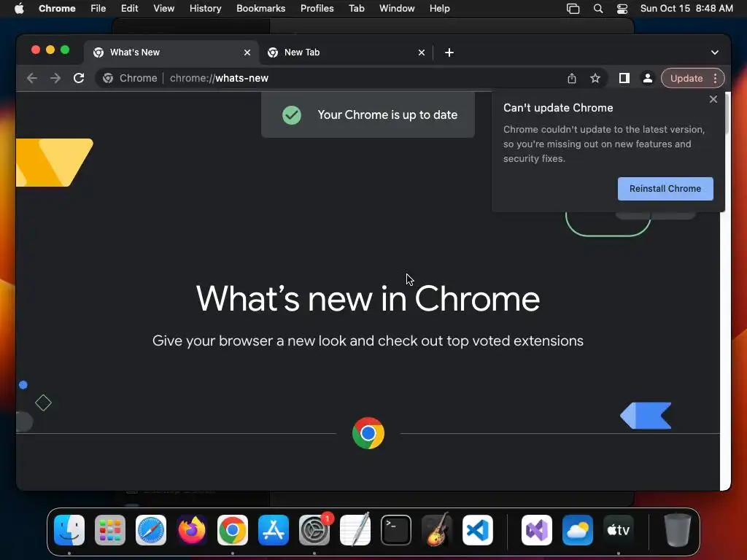Viewport: 747px width, 560px height.
Task: View site information Chrome chip
Action: [130, 78]
